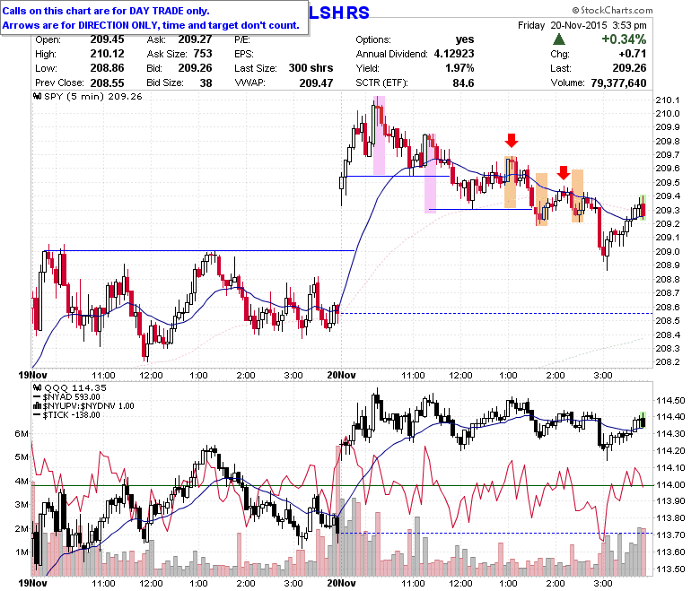Click the Friday 20-Nov-2015 3:53 pm timestamp
Viewport: 700px width, 591px height.
pos(582,25)
